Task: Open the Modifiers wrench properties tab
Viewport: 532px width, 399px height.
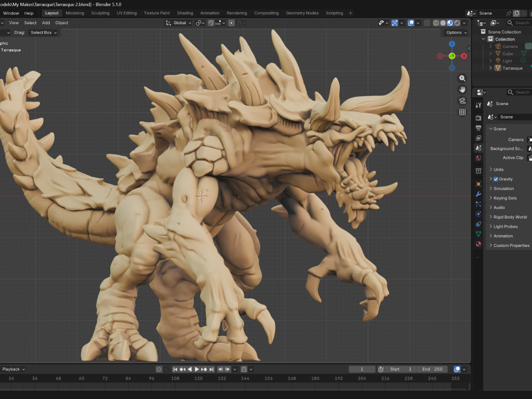Action: [x=478, y=194]
